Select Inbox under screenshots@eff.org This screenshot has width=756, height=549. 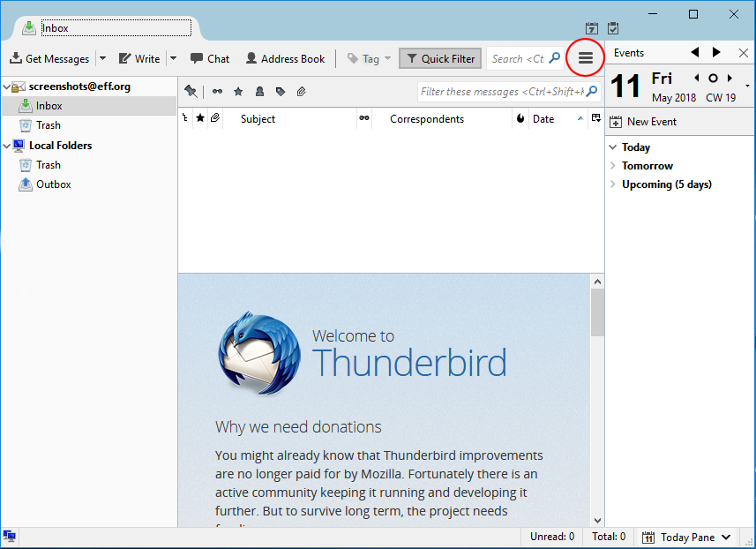click(49, 106)
